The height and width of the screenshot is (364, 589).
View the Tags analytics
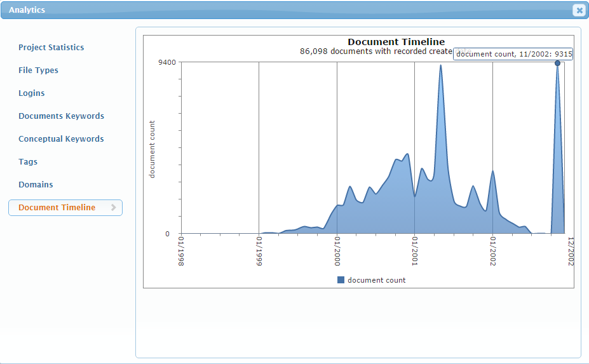point(28,162)
